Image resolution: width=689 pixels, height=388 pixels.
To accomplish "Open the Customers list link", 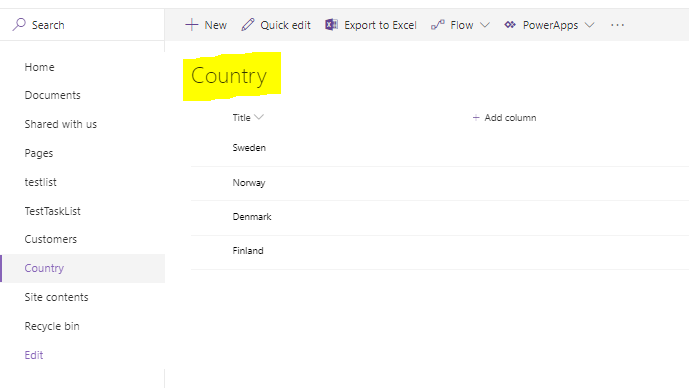I will coord(51,239).
